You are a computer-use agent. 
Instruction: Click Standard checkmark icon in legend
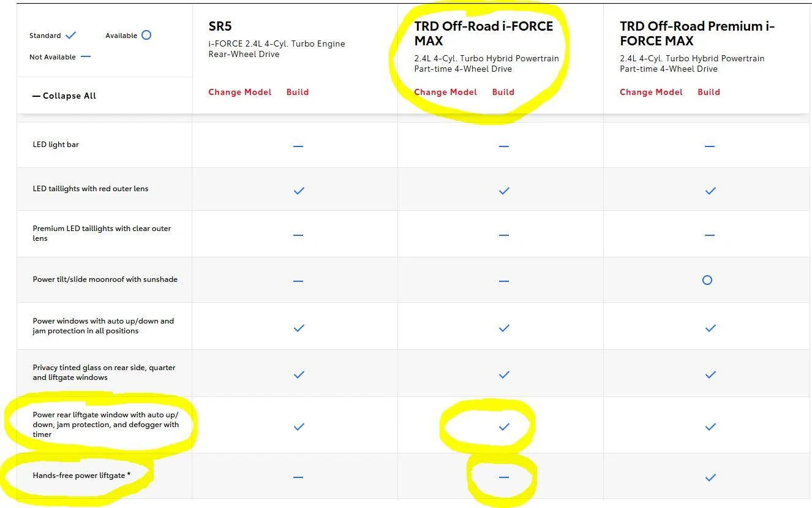click(71, 36)
